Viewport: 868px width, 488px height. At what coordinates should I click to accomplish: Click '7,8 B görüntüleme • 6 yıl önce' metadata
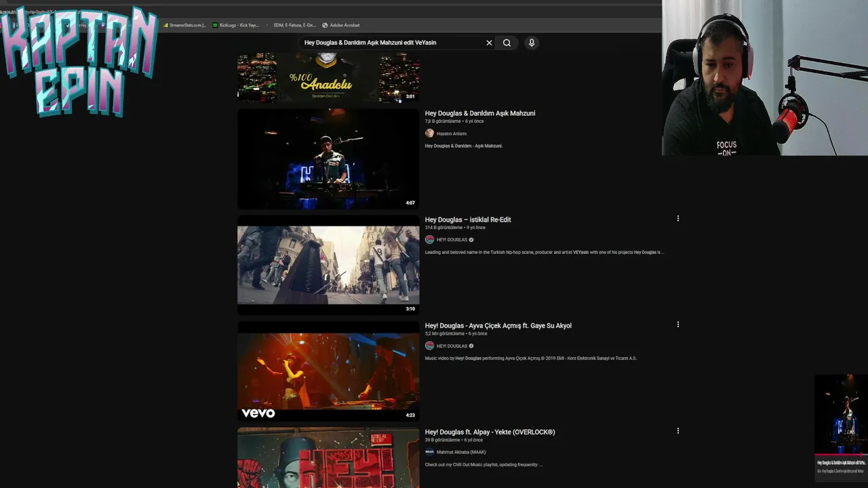(x=454, y=121)
